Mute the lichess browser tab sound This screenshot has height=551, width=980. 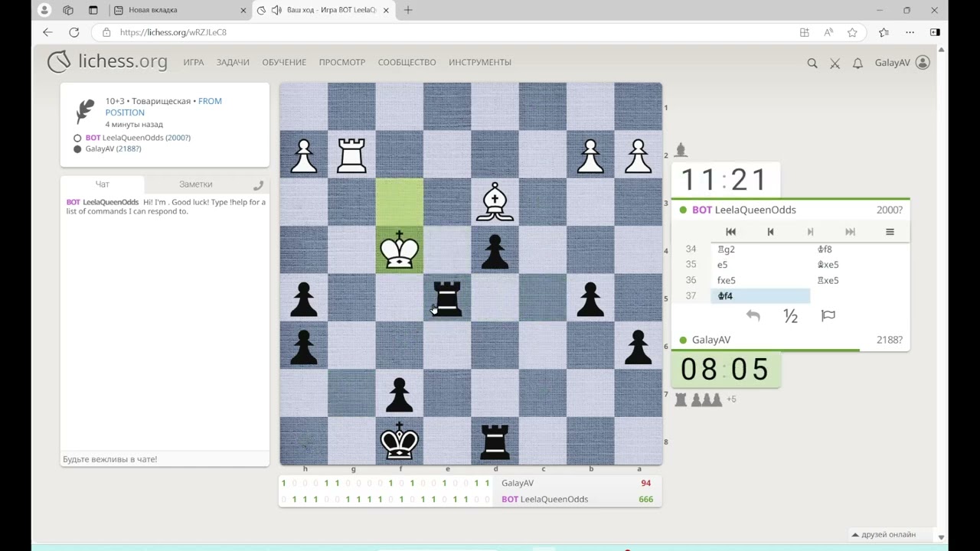coord(276,10)
